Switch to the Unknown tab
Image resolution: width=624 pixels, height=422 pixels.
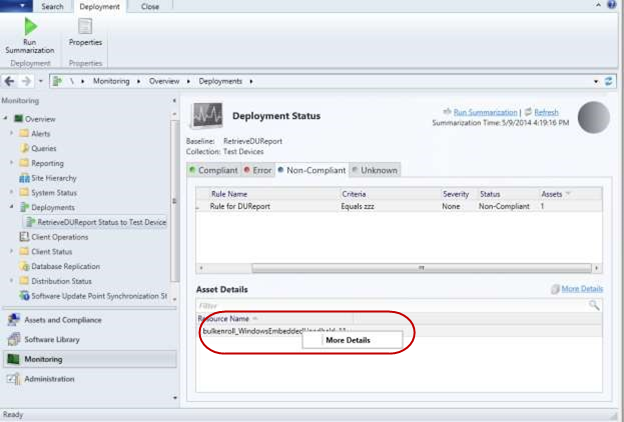coord(375,170)
